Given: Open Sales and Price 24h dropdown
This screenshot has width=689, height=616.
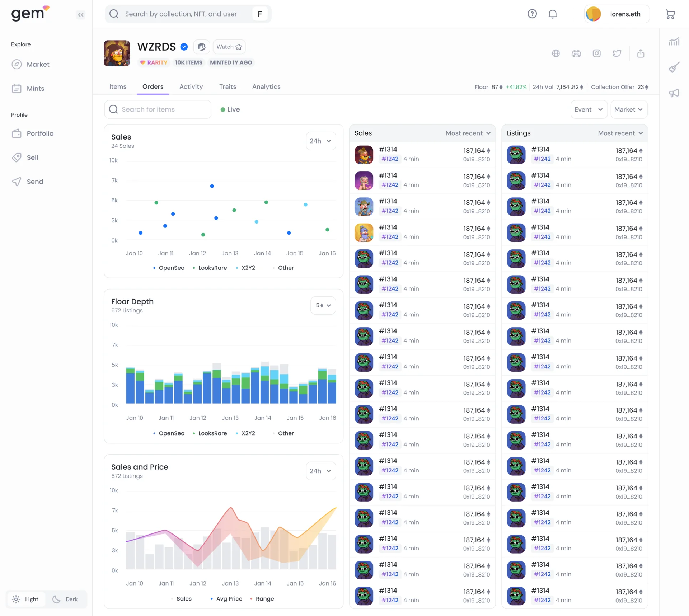Looking at the screenshot, I should coord(321,471).
